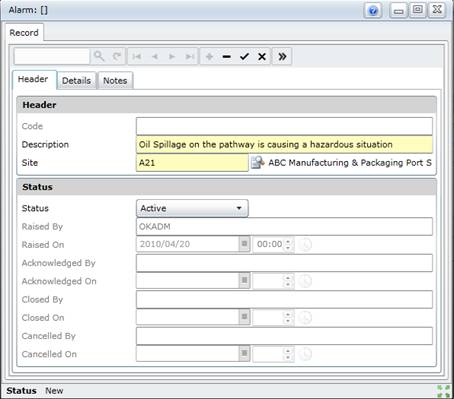Go to next record arrow
The width and height of the screenshot is (454, 399).
[x=172, y=56]
